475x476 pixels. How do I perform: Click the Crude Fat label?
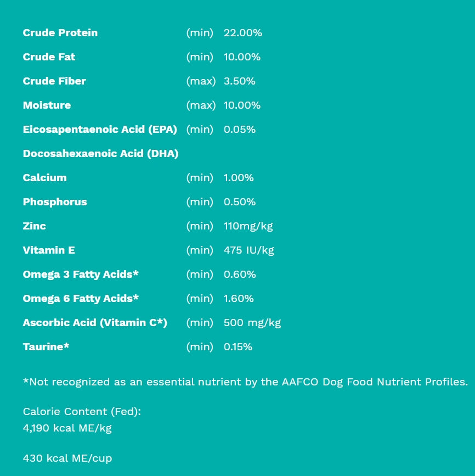pyautogui.click(x=49, y=57)
